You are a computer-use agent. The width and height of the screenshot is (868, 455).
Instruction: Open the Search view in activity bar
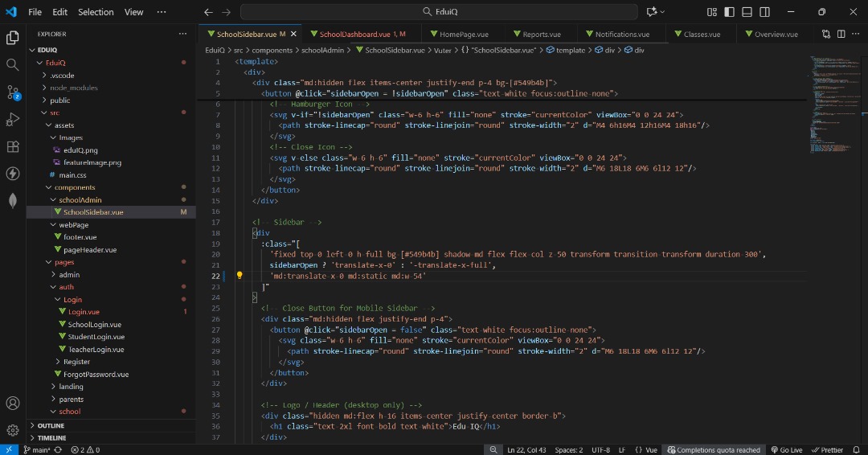12,65
